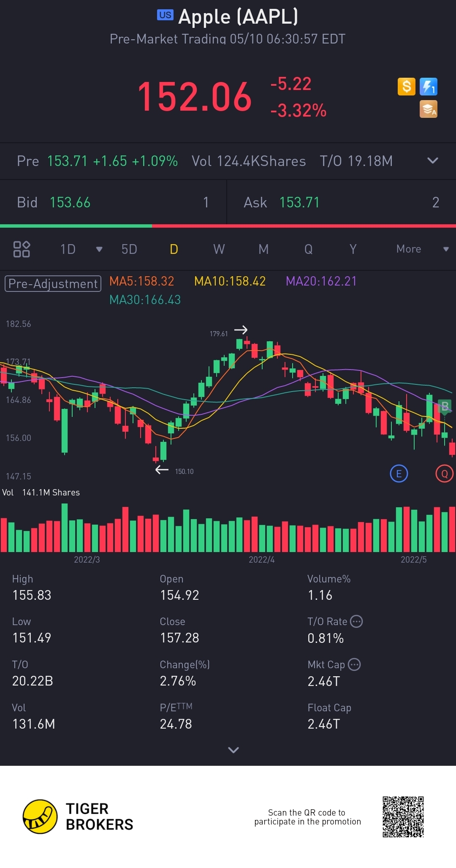Tap the High 155.83 value

pos(32,595)
